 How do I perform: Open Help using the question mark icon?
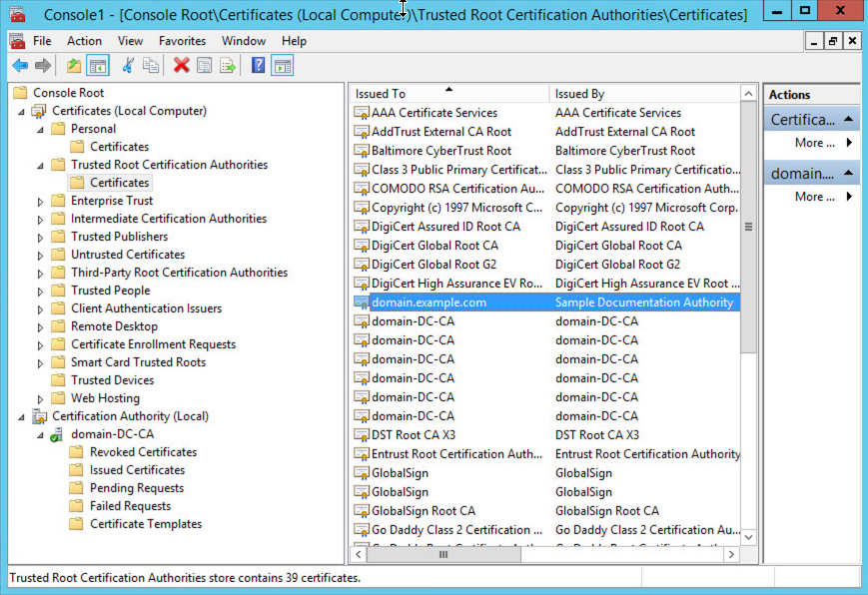click(258, 65)
